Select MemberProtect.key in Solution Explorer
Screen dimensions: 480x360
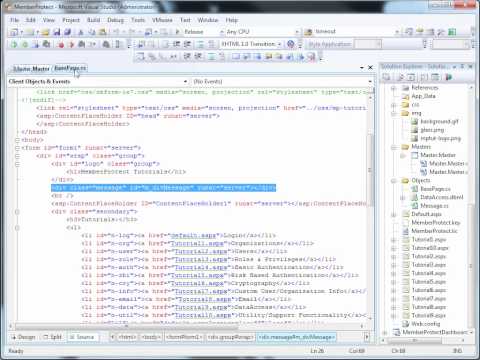click(436, 222)
